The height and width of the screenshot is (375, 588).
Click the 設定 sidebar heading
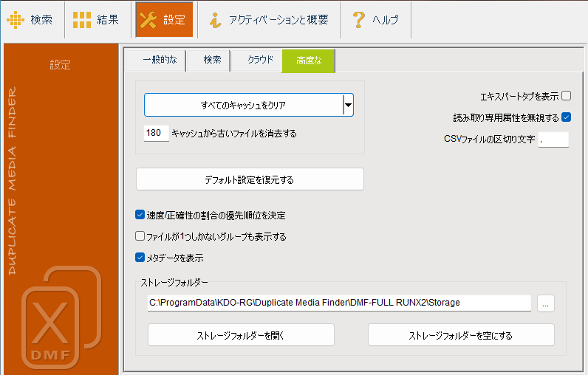click(x=60, y=65)
